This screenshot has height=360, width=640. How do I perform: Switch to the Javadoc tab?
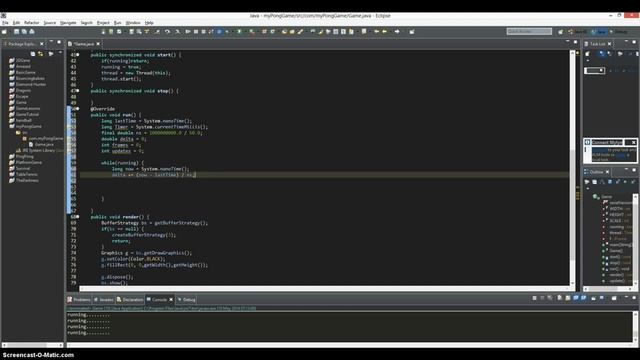(104, 300)
